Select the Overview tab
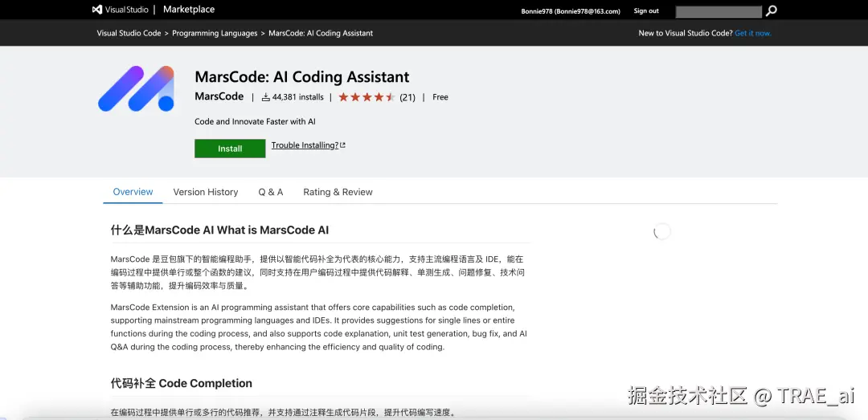The image size is (868, 420). (x=133, y=192)
